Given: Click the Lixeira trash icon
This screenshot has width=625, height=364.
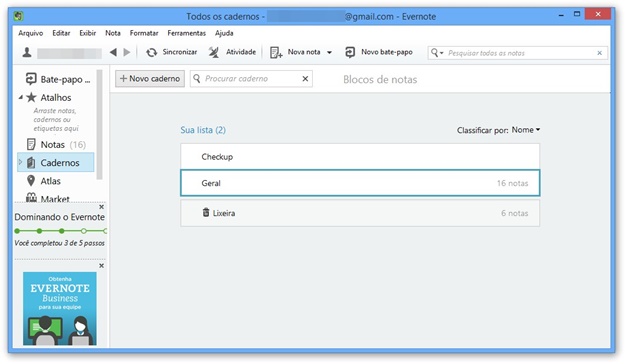Looking at the screenshot, I should (206, 212).
